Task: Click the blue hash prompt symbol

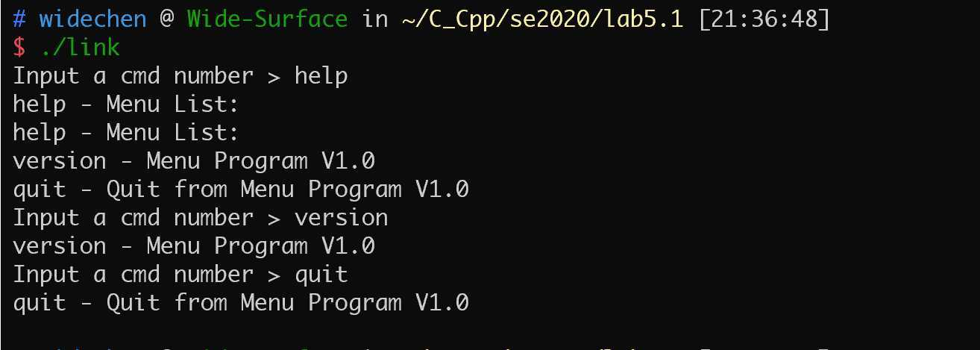Action: (19, 19)
